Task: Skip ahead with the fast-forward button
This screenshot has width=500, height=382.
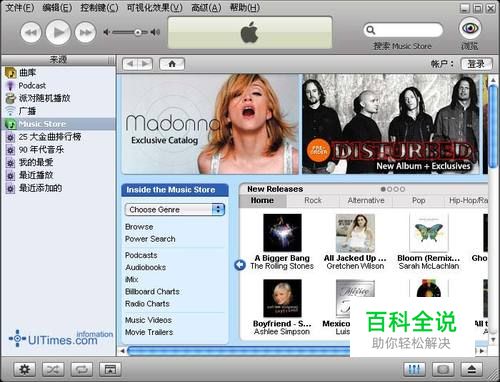Action: click(85, 32)
